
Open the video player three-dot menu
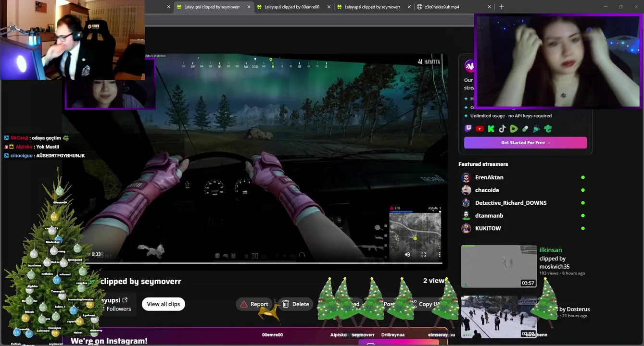(440, 255)
